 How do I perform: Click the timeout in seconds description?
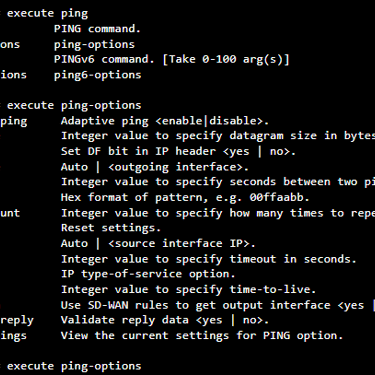pos(209,259)
